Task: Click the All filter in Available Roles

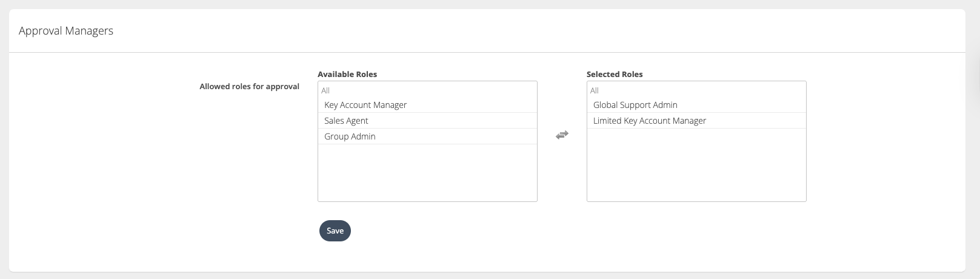Action: (325, 90)
